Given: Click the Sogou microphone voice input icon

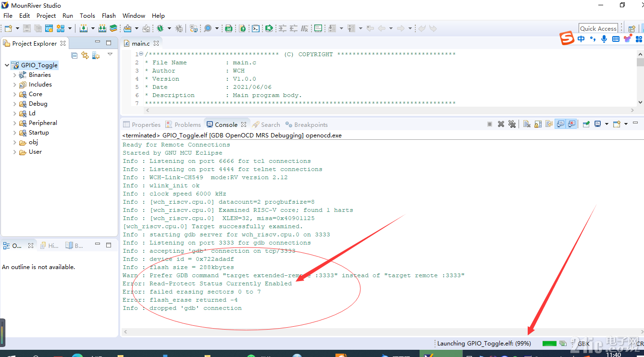Looking at the screenshot, I should tap(604, 39).
